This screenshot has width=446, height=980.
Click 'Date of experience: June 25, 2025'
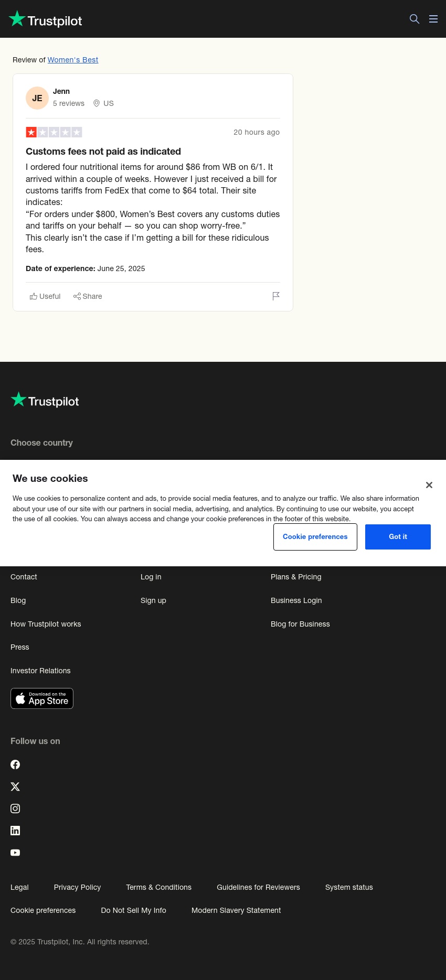click(x=86, y=268)
